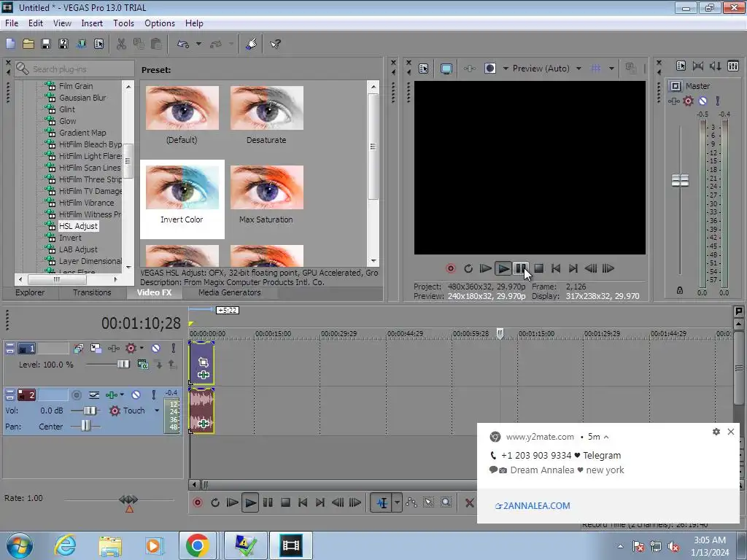Open the edit tool dropdown arrow in timeline toolbar
The height and width of the screenshot is (560, 747).
[x=397, y=502]
